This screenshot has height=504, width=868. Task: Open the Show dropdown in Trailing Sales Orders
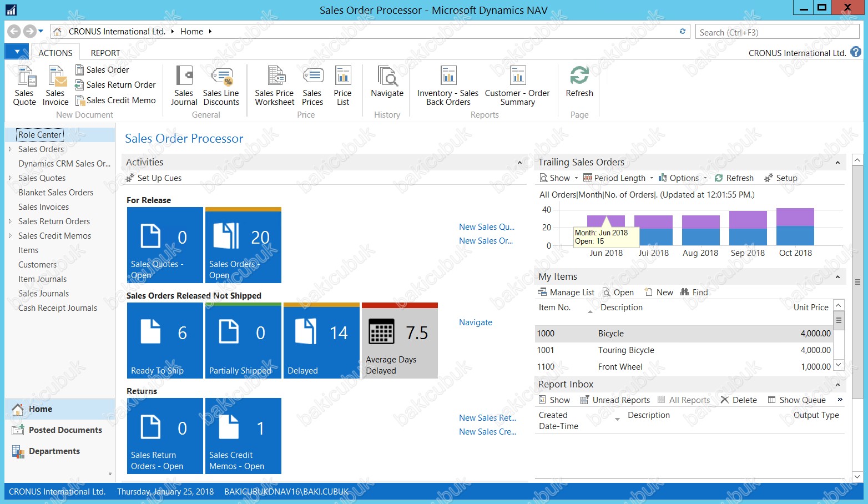[x=559, y=178]
